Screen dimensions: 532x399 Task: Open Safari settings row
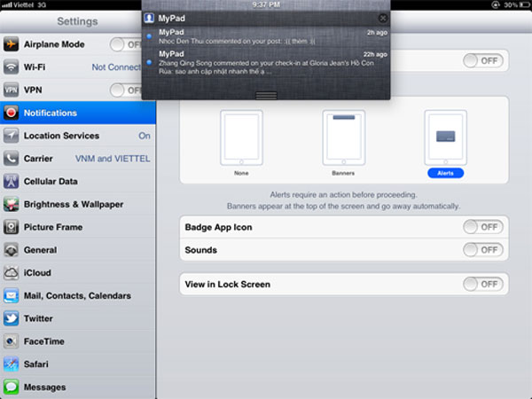click(78, 364)
